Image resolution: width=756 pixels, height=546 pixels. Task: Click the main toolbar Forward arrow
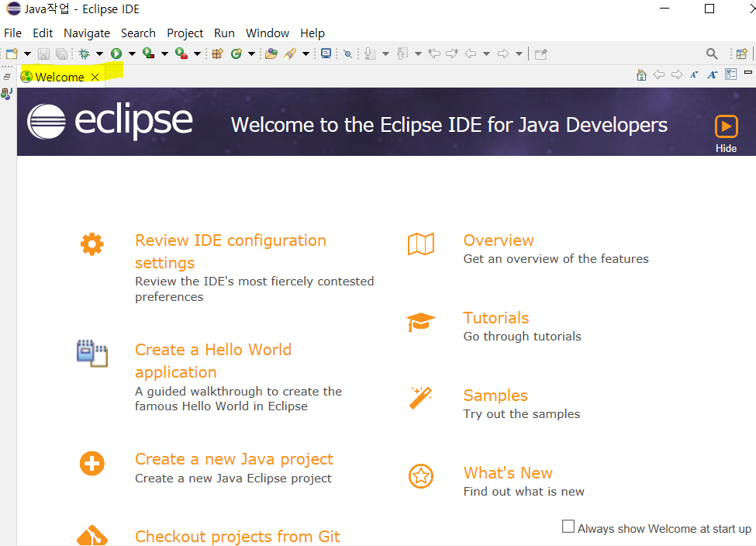coord(503,54)
